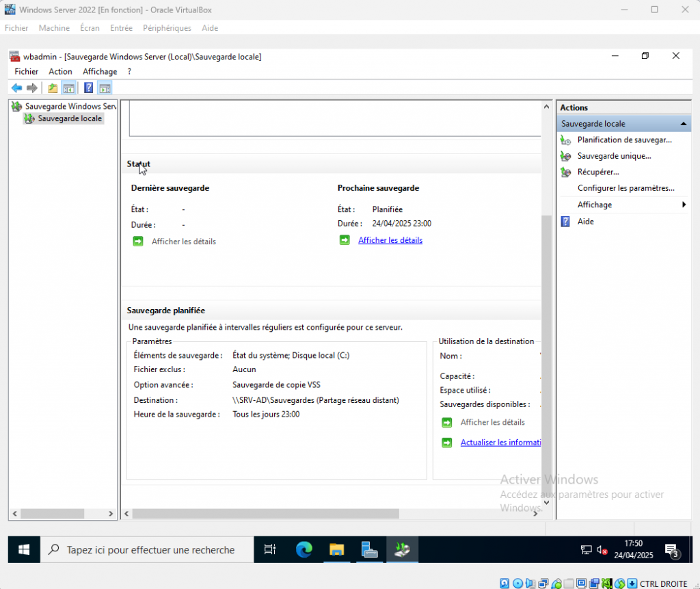Click the Back arrow toolbar icon

click(x=16, y=88)
